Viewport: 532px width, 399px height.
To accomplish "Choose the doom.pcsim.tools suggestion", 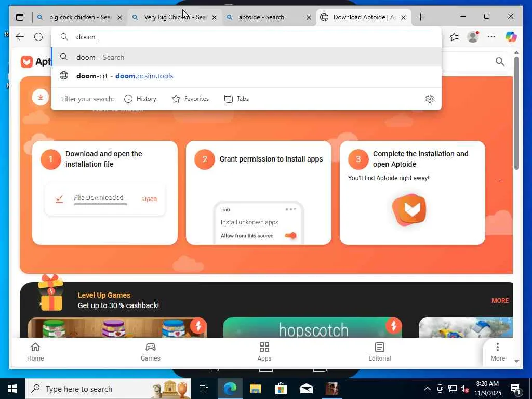I will coord(246,76).
